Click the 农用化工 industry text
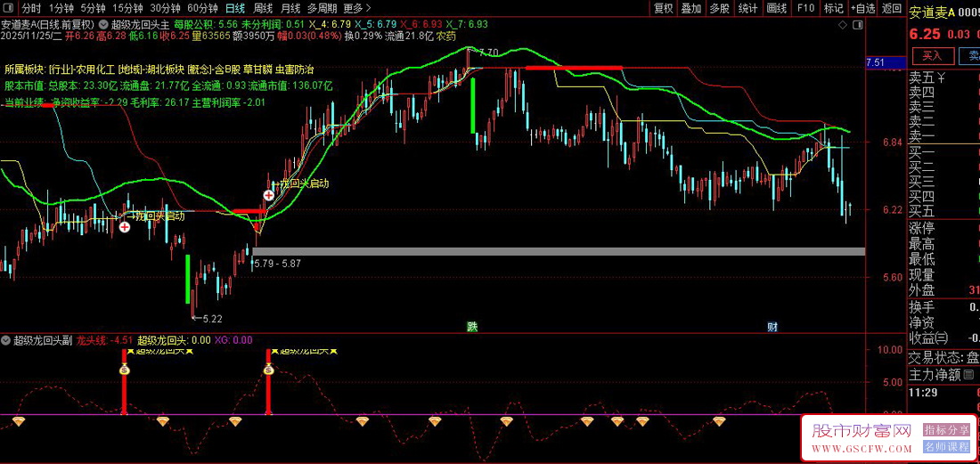The image size is (980, 464). 96,69
